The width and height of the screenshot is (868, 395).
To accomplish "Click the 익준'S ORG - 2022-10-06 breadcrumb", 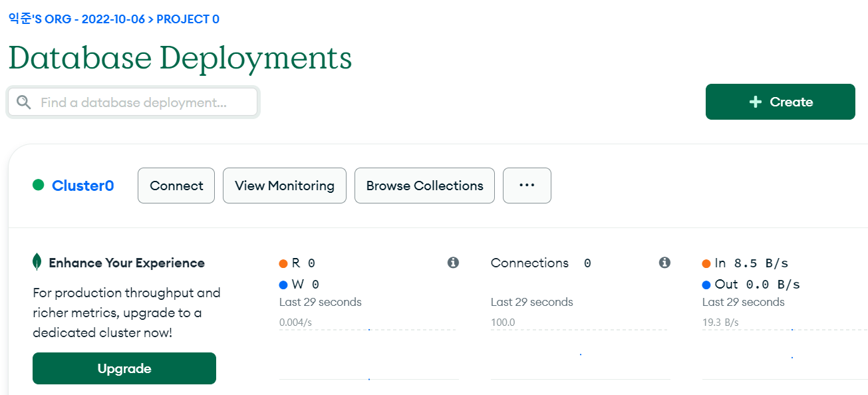I will tap(76, 19).
